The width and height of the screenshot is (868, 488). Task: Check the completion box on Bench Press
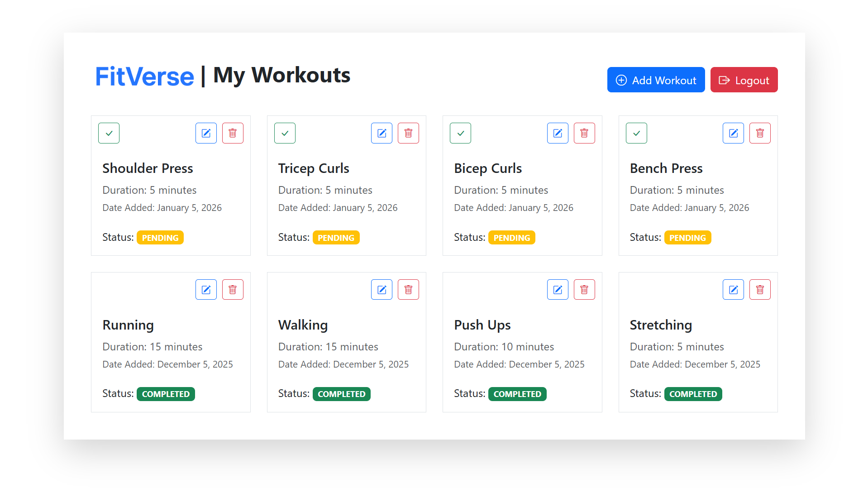tap(636, 133)
